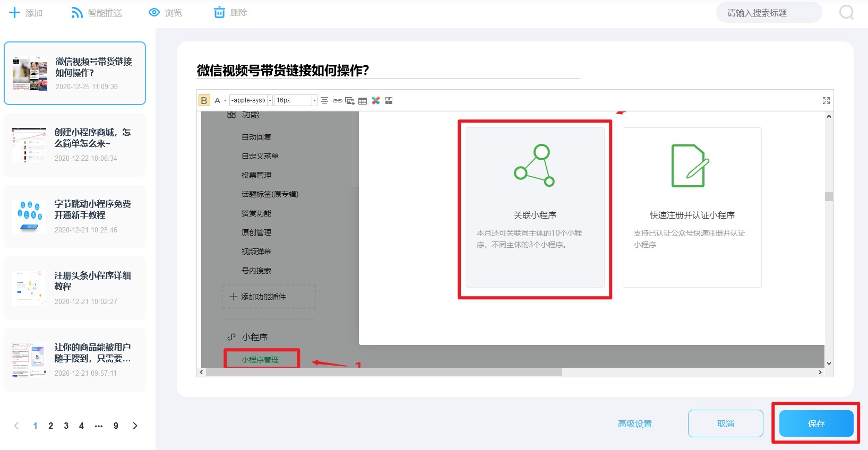The image size is (868, 450).
Task: Click the 浏览 eye icon
Action: pyautogui.click(x=154, y=12)
